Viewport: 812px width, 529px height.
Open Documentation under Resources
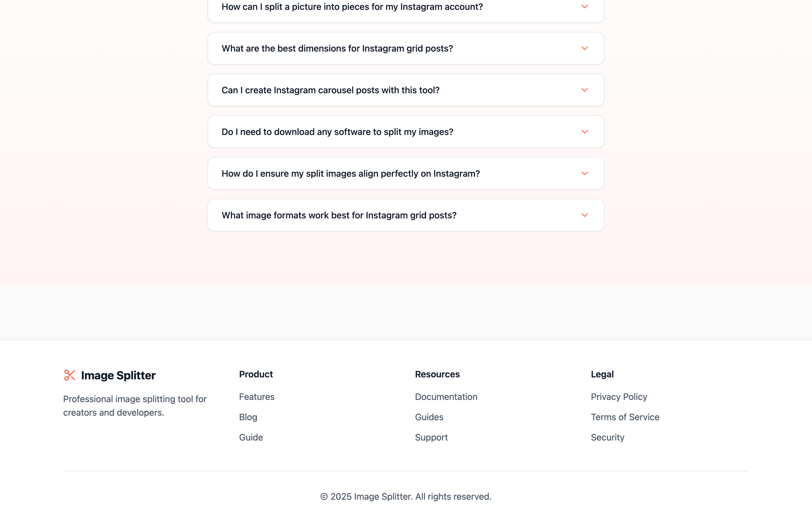446,397
